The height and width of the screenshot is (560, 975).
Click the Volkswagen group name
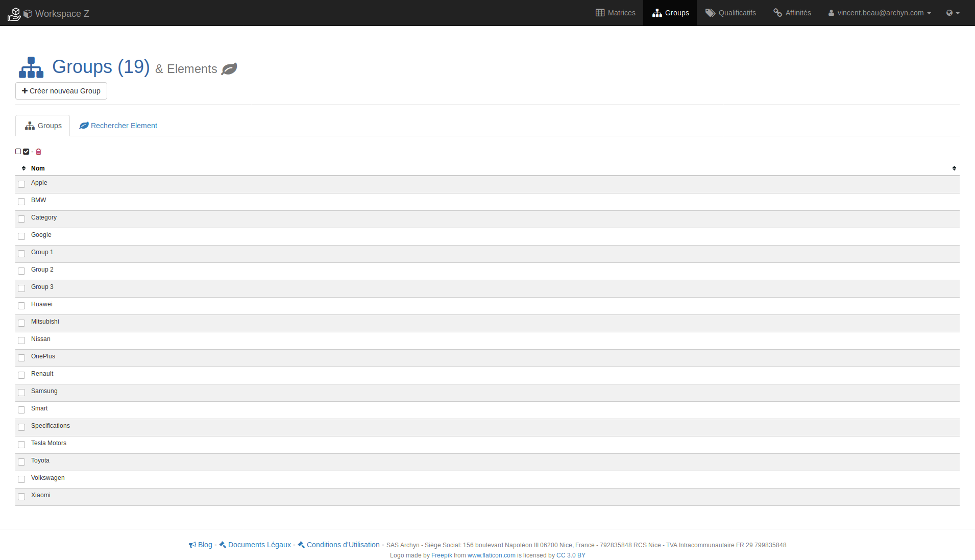pyautogui.click(x=48, y=478)
